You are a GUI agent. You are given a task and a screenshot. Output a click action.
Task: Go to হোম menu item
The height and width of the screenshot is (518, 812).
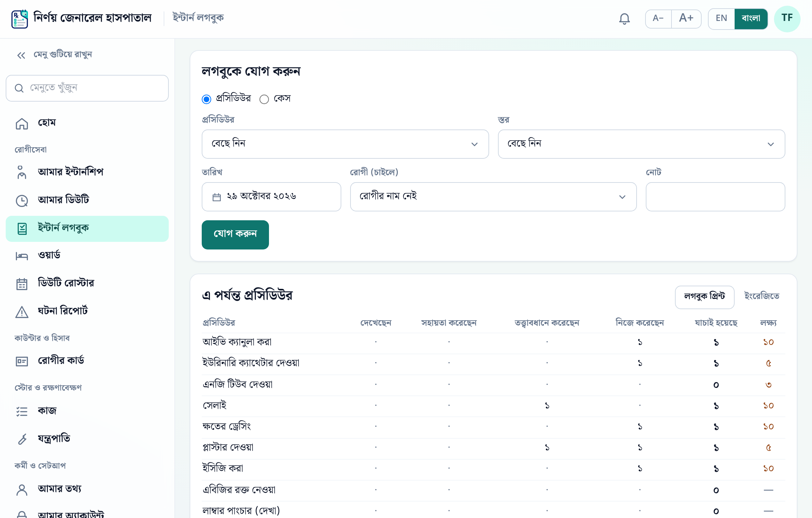87,123
